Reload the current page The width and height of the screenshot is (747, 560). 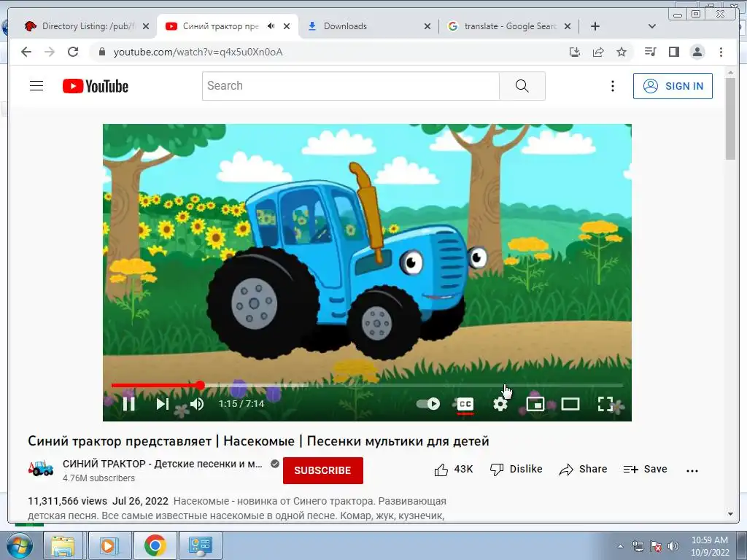[73, 52]
